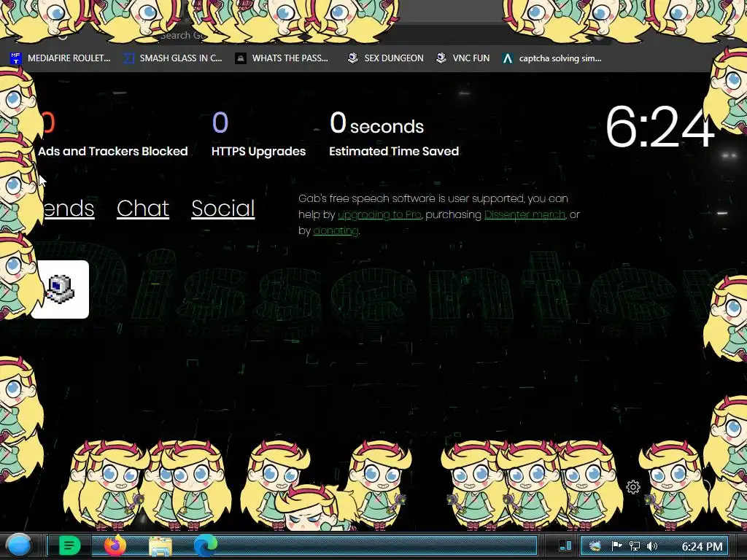This screenshot has width=747, height=560.
Task: Open the Action Center flag tray icon
Action: tap(616, 546)
